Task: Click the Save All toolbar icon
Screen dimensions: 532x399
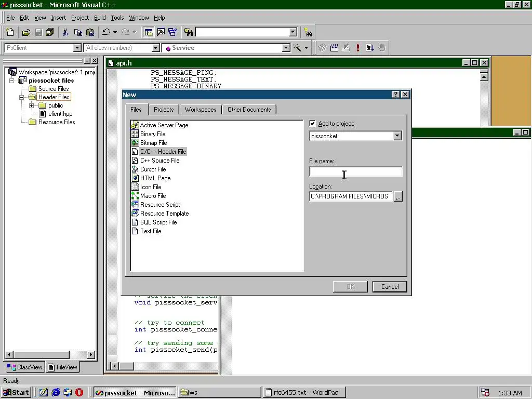Action: click(50, 32)
